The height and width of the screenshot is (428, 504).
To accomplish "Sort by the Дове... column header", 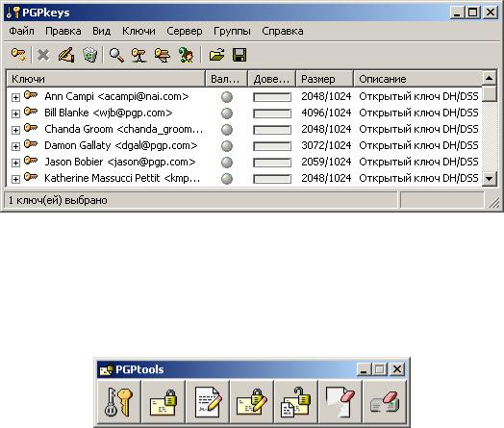I will click(x=271, y=79).
